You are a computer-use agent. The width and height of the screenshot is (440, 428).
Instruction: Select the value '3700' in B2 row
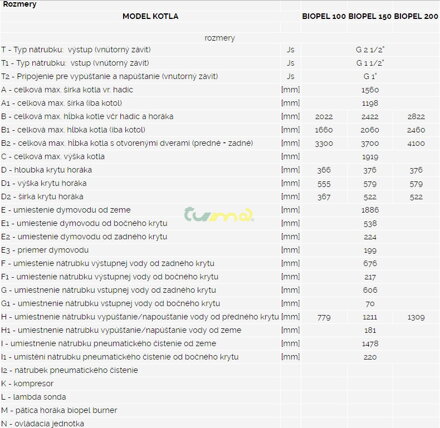[370, 143]
